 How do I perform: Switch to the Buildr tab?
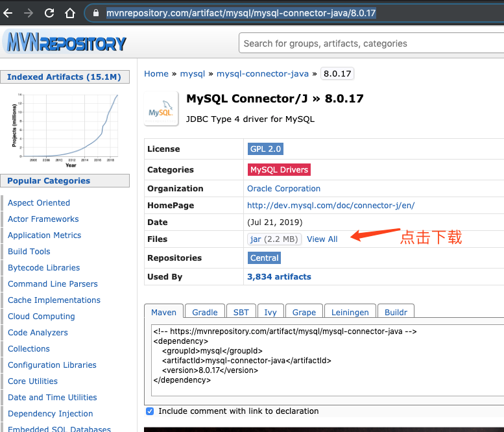tap(396, 312)
